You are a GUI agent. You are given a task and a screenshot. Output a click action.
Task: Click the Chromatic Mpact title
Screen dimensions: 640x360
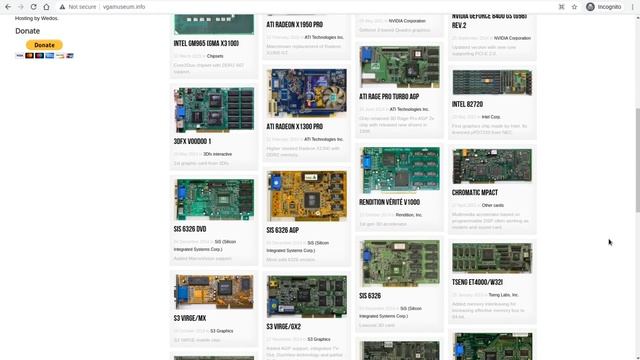(475, 193)
